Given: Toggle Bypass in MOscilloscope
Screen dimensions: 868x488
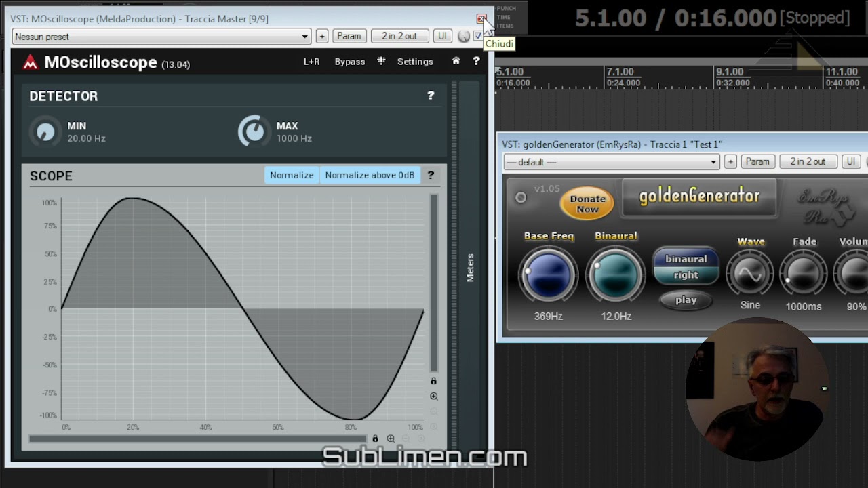Looking at the screenshot, I should [x=350, y=62].
